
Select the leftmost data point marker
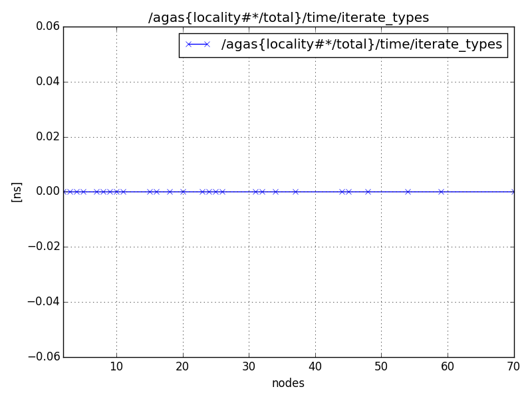[65, 192]
